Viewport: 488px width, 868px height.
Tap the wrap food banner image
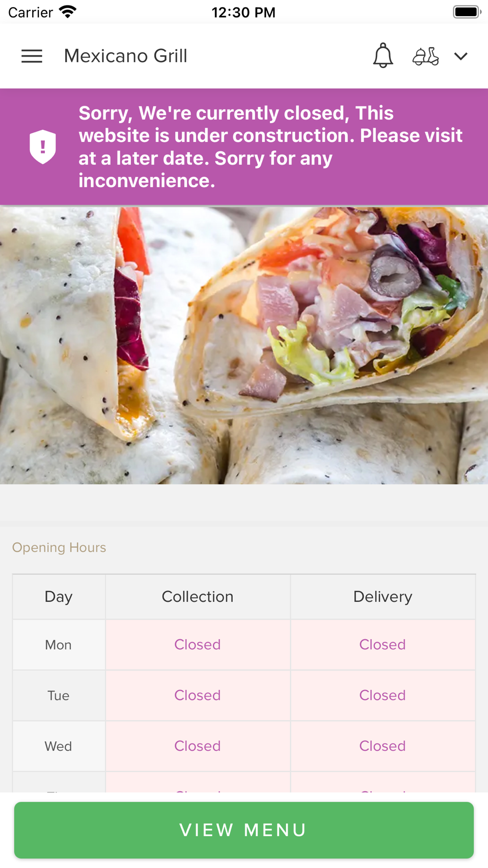click(x=244, y=345)
